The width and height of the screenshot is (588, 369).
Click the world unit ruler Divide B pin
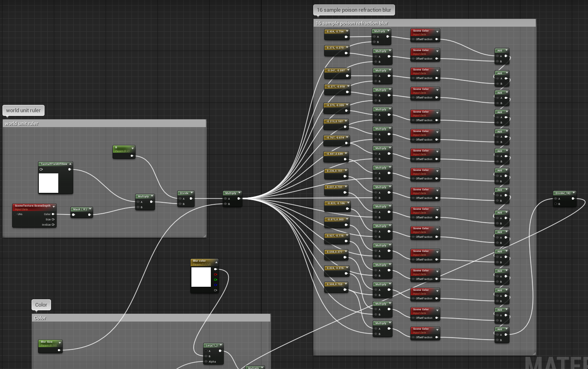click(x=180, y=204)
